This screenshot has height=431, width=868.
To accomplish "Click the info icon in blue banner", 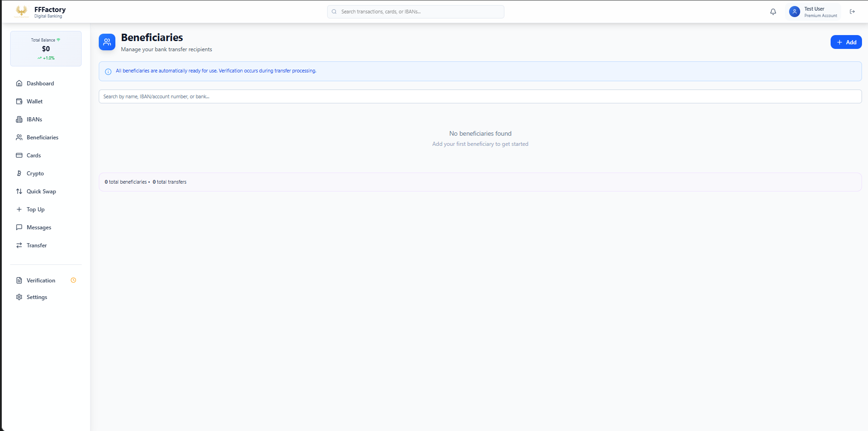I will 108,72.
